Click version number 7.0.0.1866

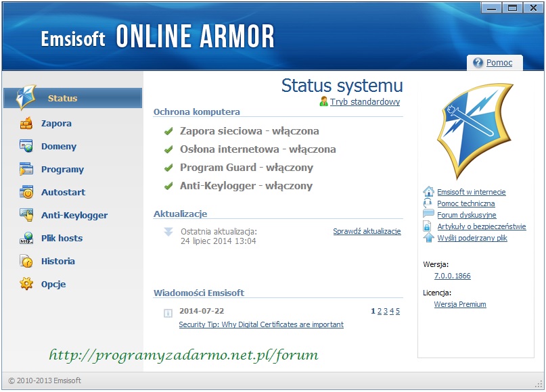452,276
